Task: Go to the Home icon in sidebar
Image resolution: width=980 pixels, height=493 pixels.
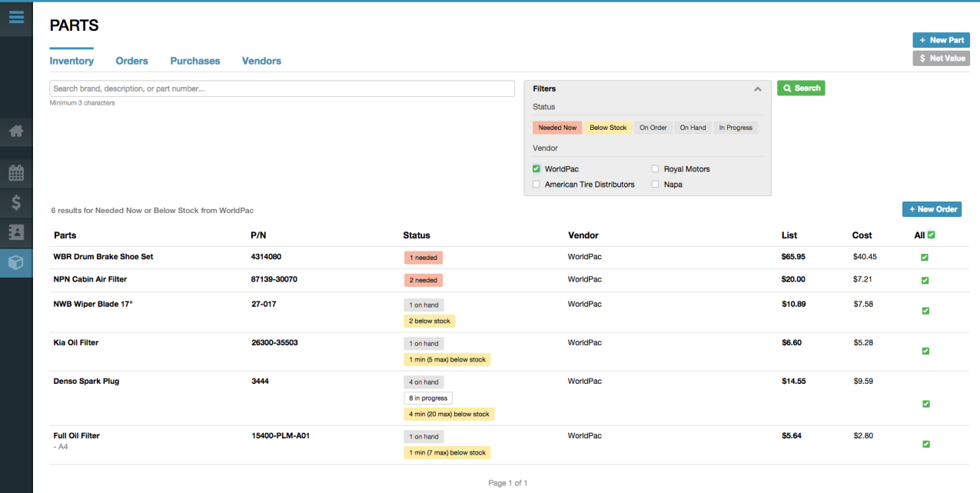Action: coord(16,132)
